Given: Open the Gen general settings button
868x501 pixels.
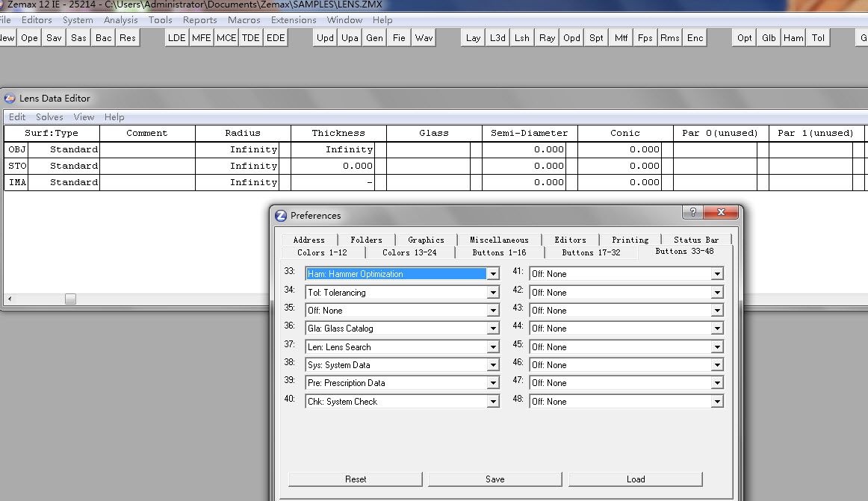Looking at the screenshot, I should [374, 37].
